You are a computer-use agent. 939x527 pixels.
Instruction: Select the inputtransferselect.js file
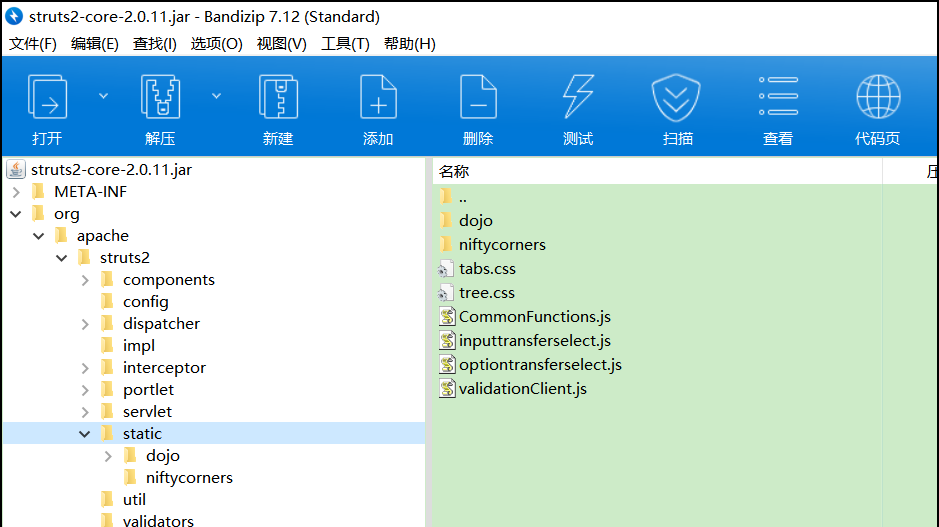(x=535, y=340)
